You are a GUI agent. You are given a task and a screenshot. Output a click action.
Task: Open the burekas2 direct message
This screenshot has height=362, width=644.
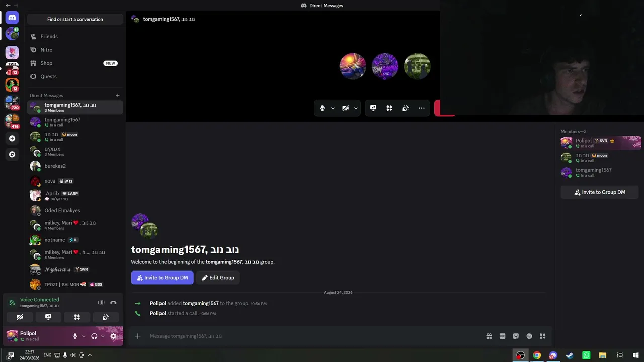75,166
